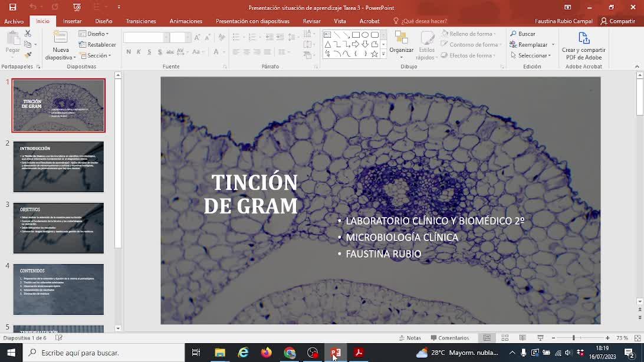This screenshot has width=644, height=362.
Task: Switch to the Animaciones tab
Action: point(186,21)
